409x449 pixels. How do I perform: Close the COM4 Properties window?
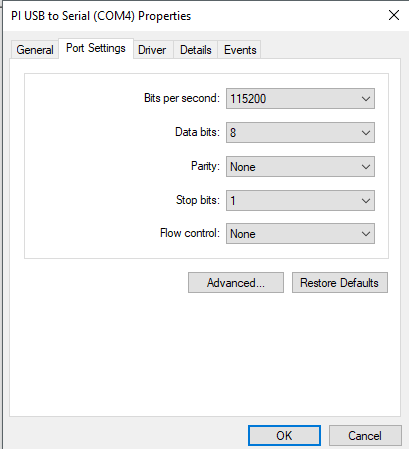tap(394, 15)
